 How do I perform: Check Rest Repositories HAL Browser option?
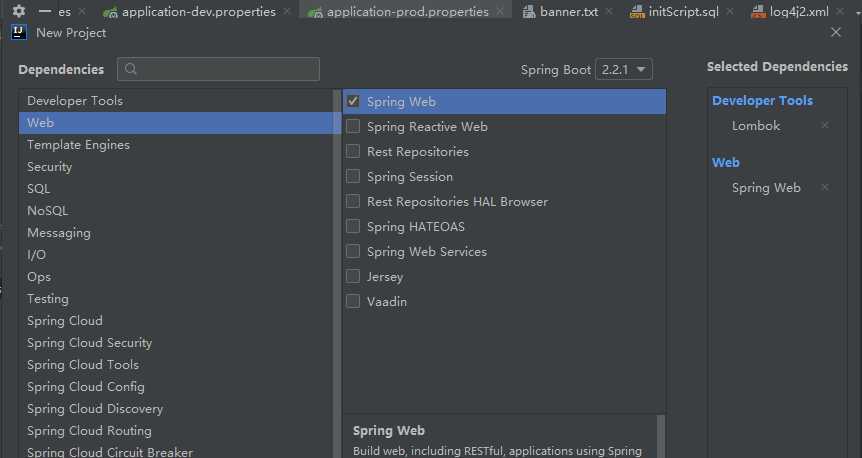point(353,201)
